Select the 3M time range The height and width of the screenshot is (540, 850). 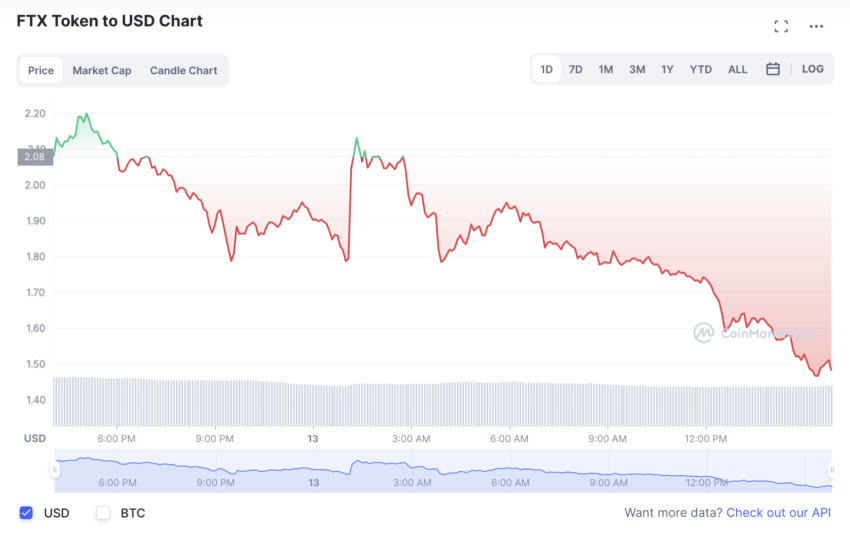(x=637, y=69)
